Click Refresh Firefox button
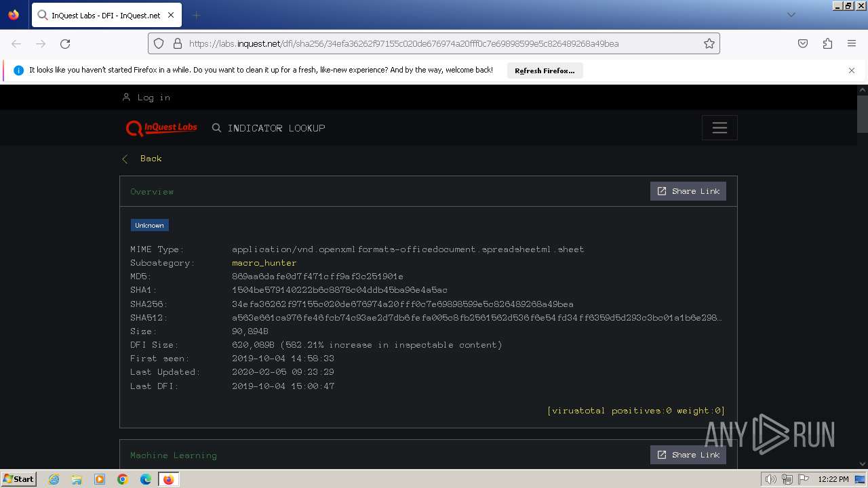 545,70
